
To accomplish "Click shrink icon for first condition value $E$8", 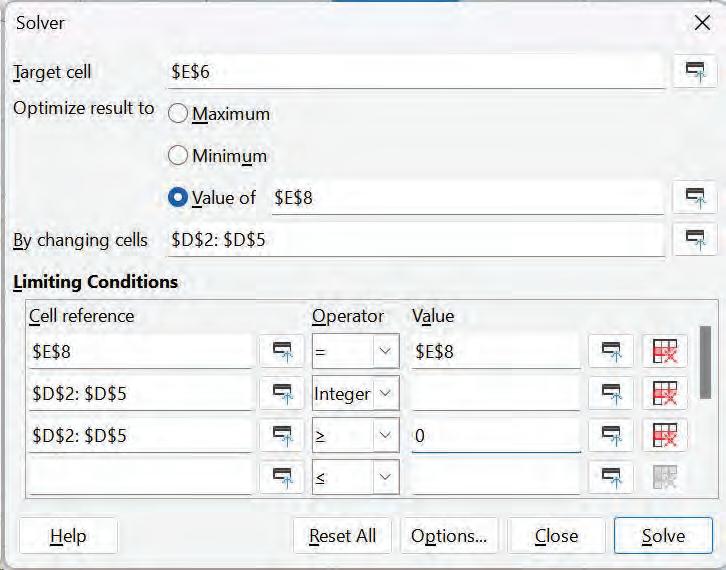I will tap(610, 351).
